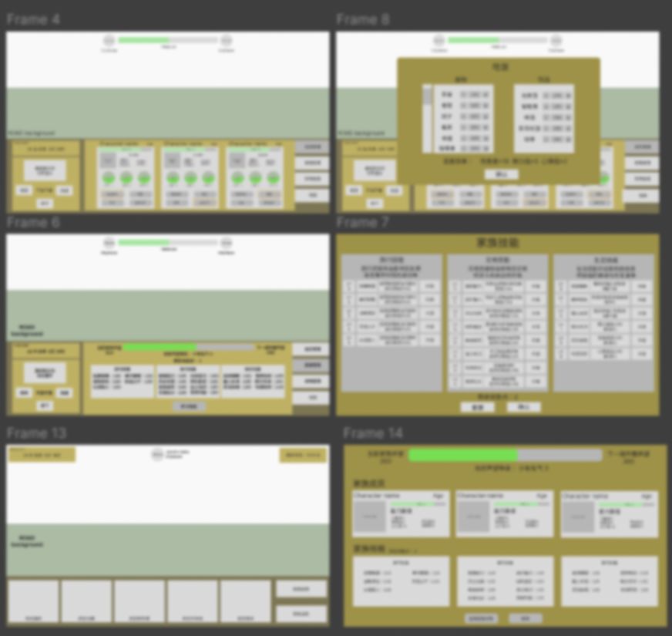The image size is (672, 636).
Task: Select the "Frame 14" title label
Action: (373, 432)
